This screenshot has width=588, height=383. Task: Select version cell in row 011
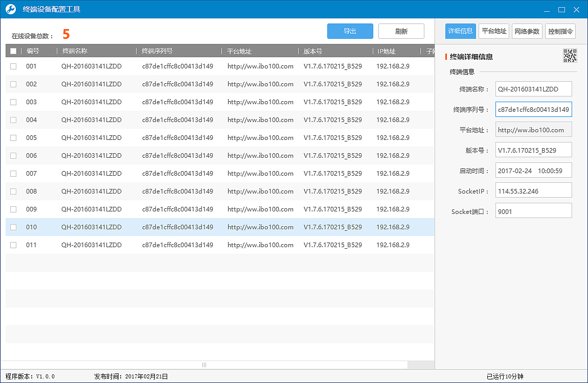pyautogui.click(x=333, y=245)
